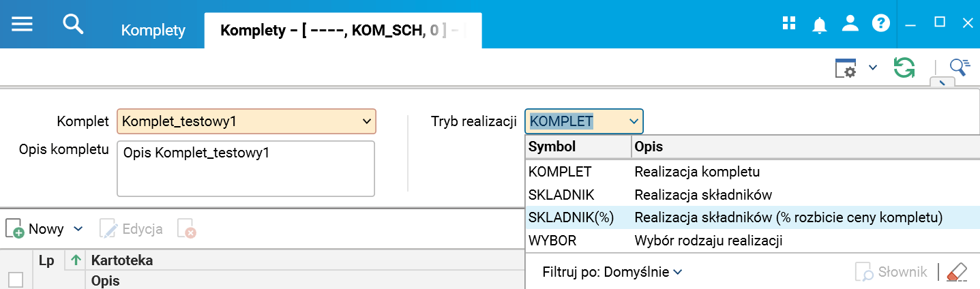Open notifications bell

click(x=819, y=25)
